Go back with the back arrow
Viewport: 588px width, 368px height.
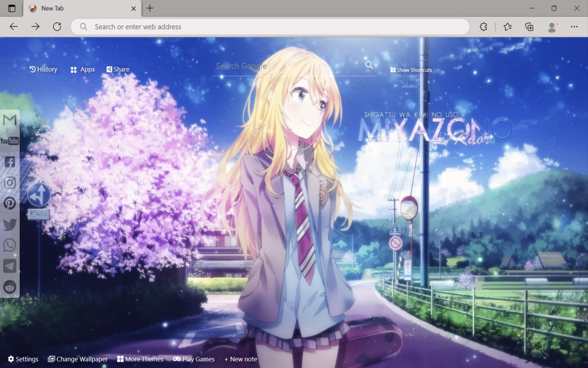tap(14, 27)
